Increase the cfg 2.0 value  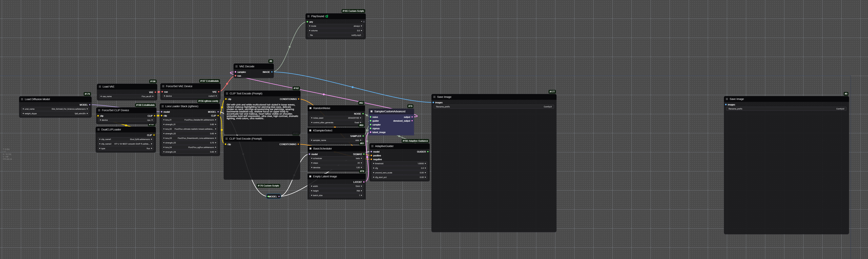pyautogui.click(x=426, y=168)
